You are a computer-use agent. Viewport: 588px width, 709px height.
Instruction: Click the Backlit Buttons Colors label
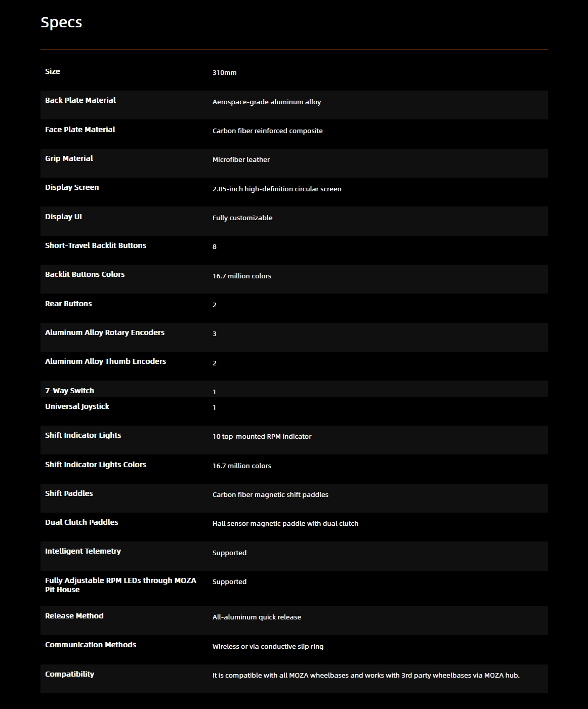(85, 274)
